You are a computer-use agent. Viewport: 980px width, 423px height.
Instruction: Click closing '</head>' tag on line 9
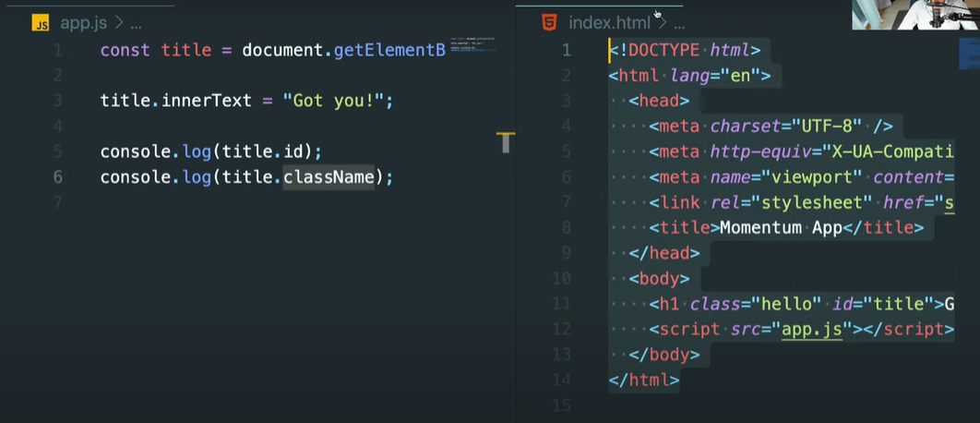point(663,253)
